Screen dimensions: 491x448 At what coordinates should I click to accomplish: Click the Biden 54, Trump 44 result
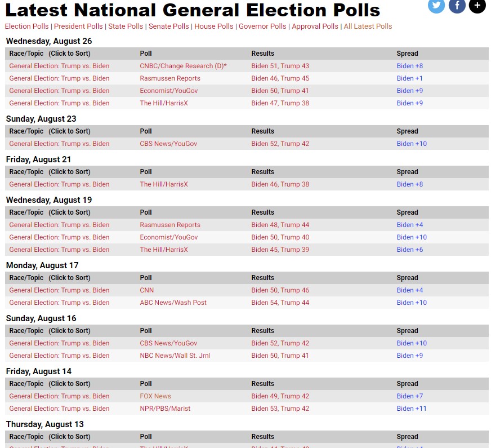pyautogui.click(x=280, y=303)
